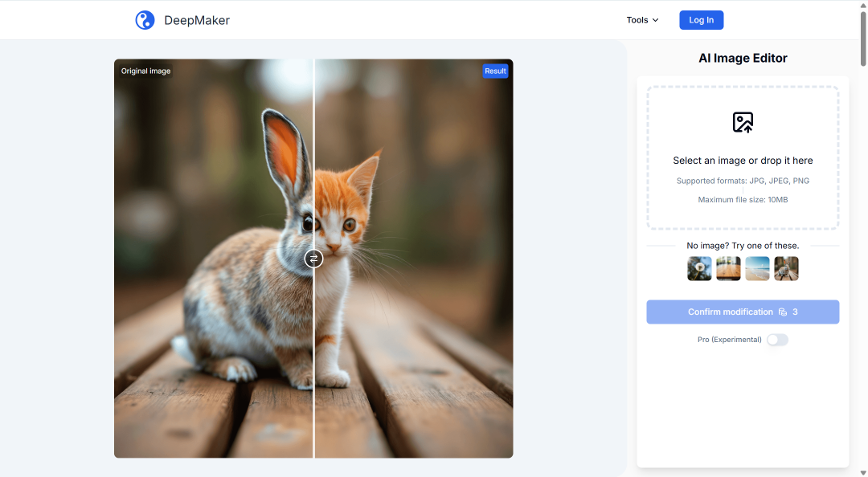Click the page vertical scrollbar thumb

[863, 39]
